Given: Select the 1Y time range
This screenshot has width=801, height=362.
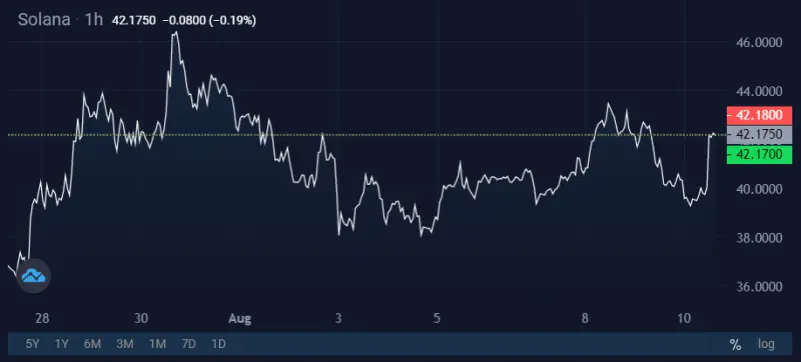Looking at the screenshot, I should (x=62, y=344).
